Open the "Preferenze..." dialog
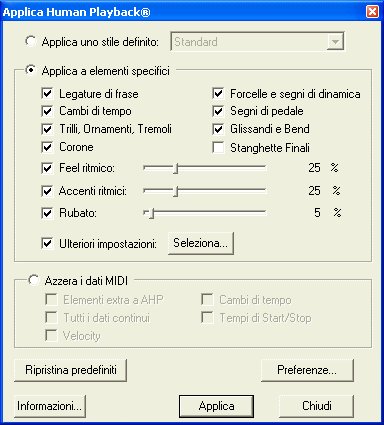This screenshot has width=384, height=425. [x=307, y=370]
